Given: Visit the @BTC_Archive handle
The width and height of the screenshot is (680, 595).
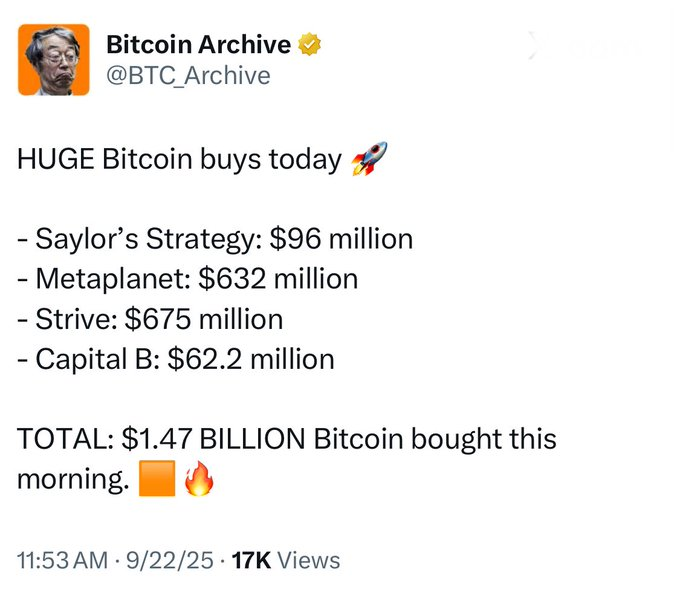Looking at the screenshot, I should tap(188, 76).
